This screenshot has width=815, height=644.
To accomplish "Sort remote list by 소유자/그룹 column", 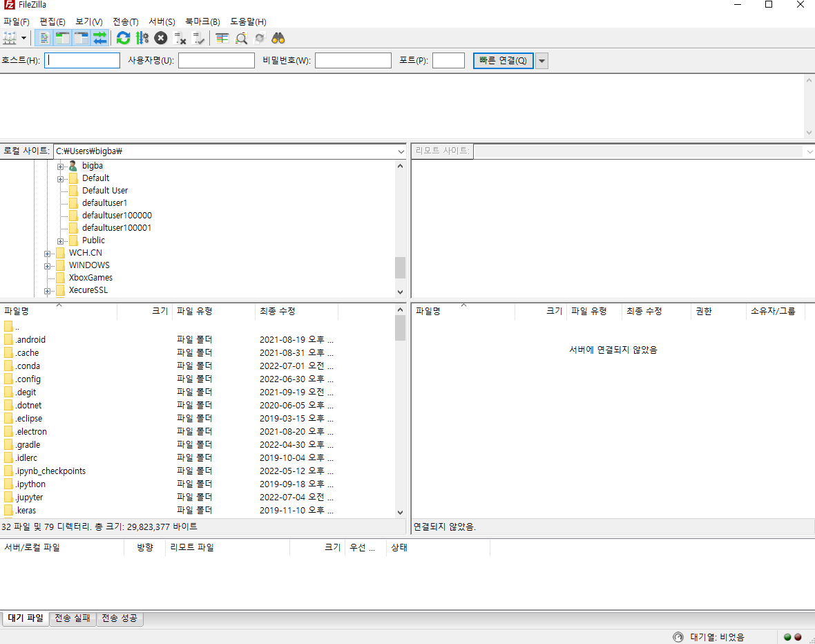I will [776, 311].
